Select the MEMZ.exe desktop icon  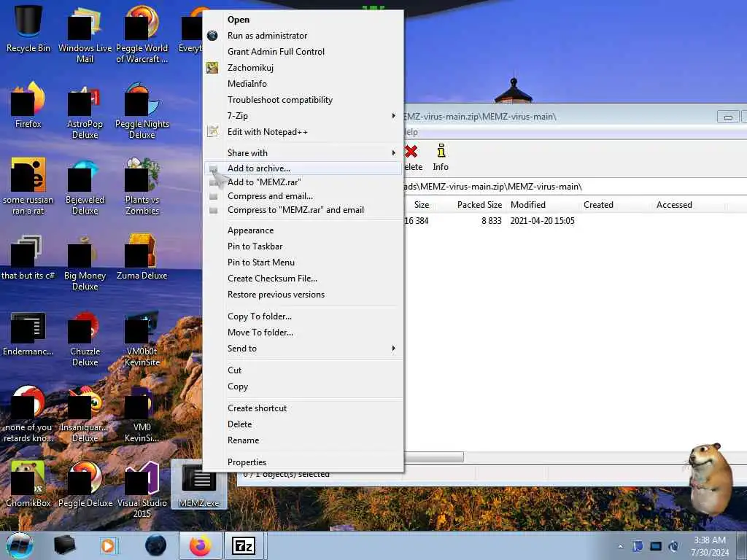tap(198, 484)
